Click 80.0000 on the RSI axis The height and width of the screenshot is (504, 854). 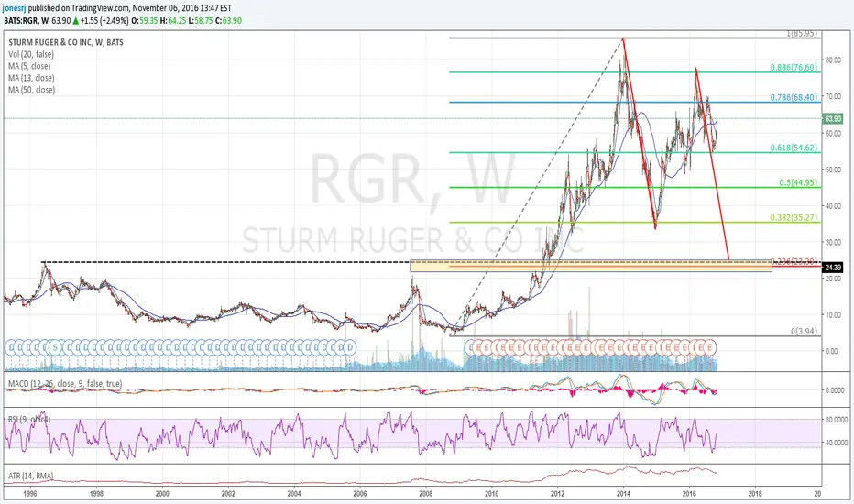point(836,420)
